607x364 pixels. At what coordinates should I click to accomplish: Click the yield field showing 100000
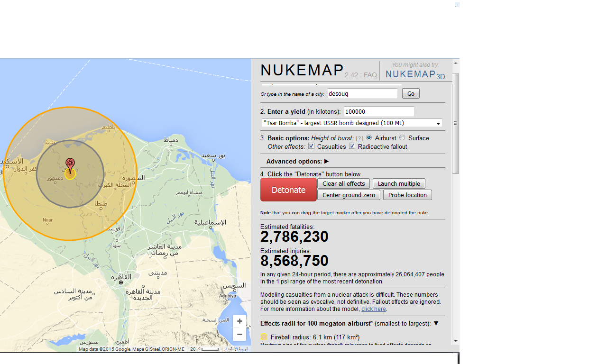pos(379,111)
